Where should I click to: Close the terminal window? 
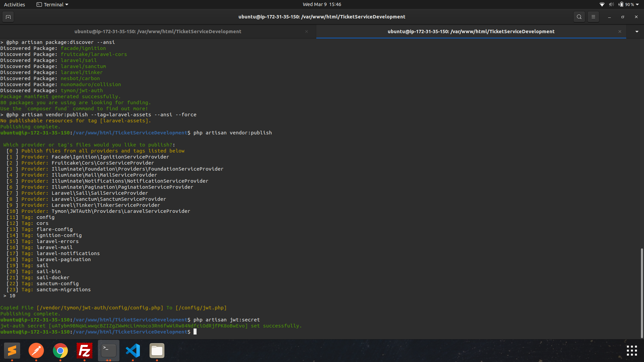click(x=636, y=17)
